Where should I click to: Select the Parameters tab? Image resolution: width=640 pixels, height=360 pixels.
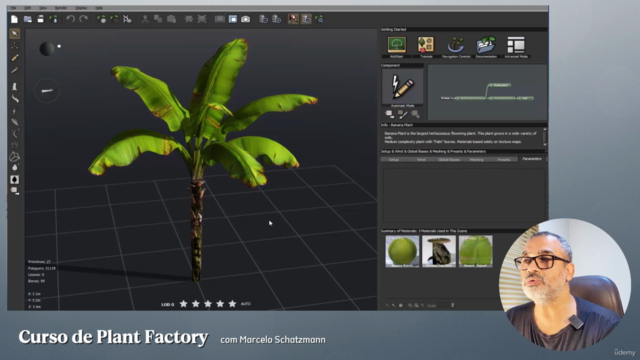[x=532, y=159]
